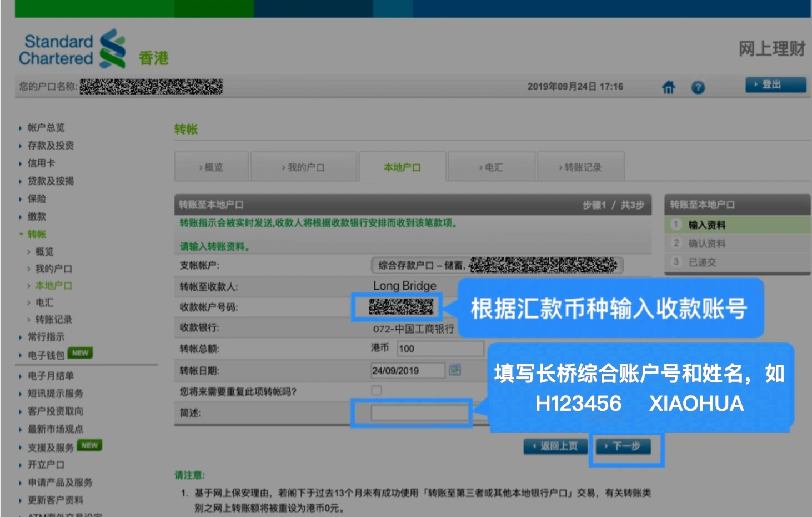
Task: Collapse the 转帐 sidebar section
Action: pyautogui.click(x=37, y=234)
